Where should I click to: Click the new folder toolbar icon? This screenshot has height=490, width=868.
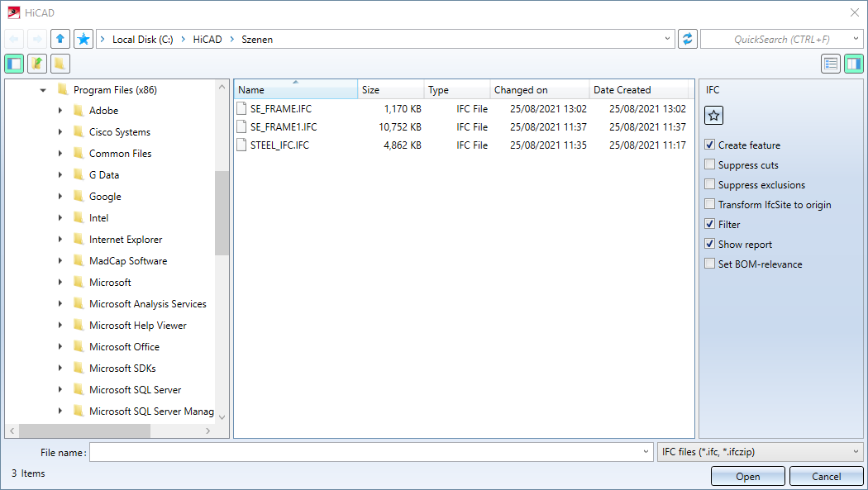click(60, 64)
